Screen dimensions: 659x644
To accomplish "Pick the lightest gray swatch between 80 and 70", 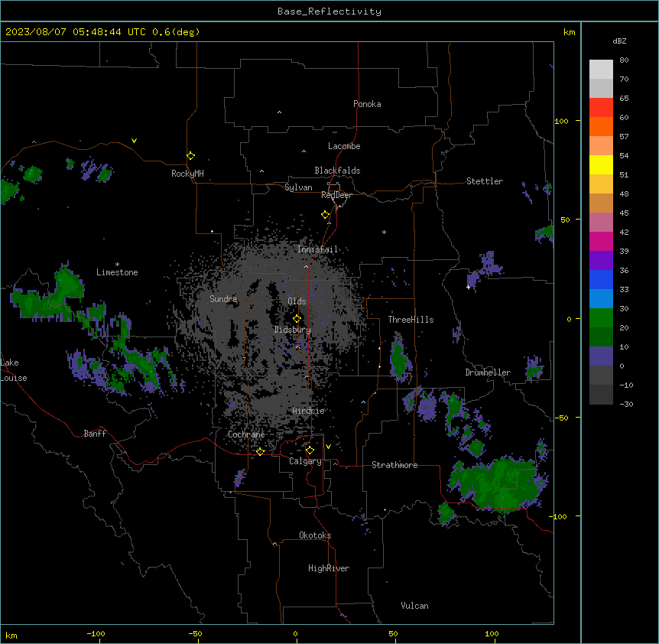I will pos(601,70).
